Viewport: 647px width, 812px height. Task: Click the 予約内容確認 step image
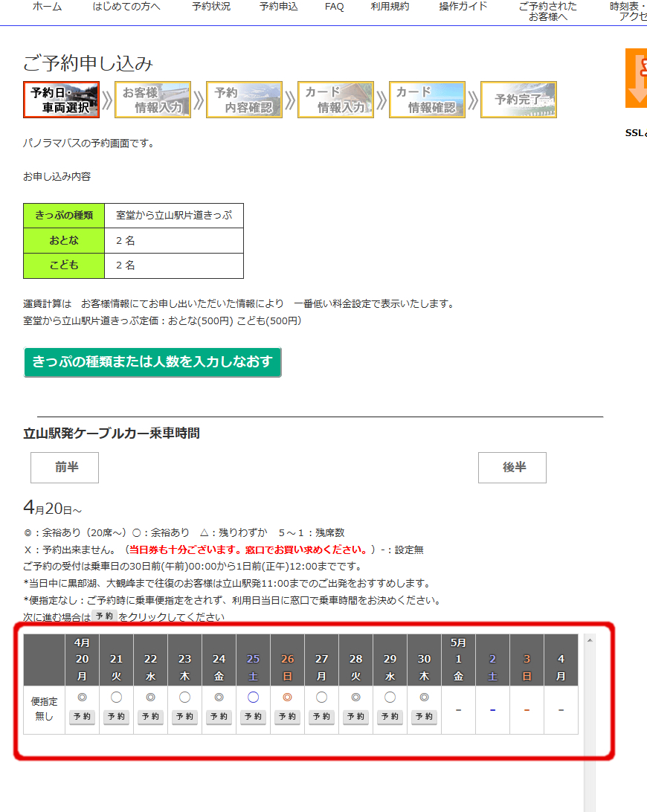click(x=244, y=100)
